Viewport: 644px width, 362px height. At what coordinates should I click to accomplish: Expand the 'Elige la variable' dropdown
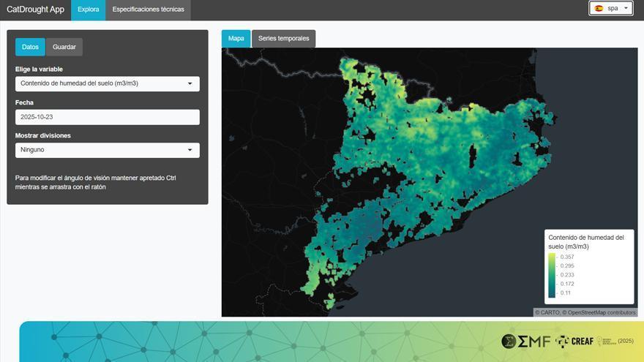[107, 83]
